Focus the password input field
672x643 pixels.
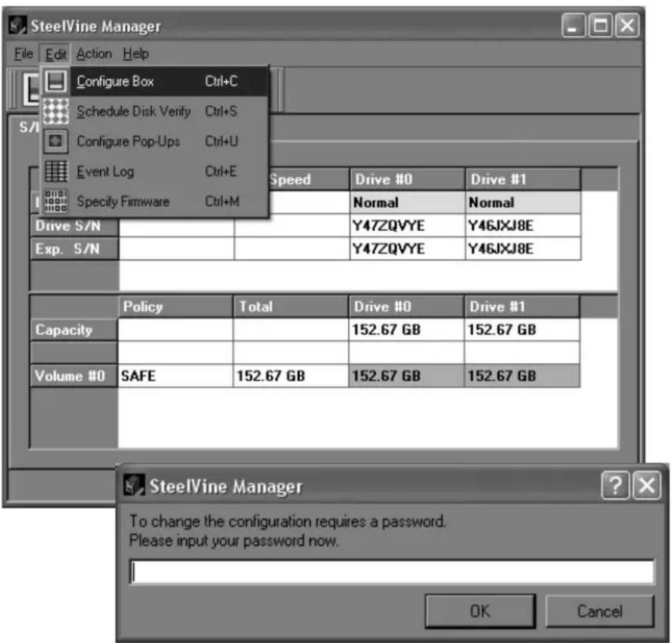[x=392, y=572]
